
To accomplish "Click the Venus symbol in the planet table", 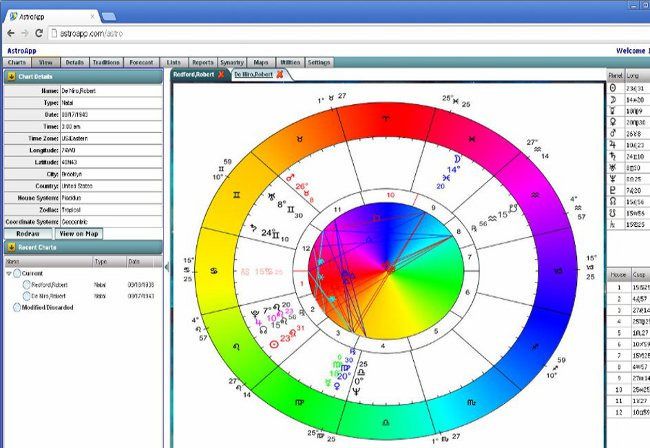I will point(613,121).
